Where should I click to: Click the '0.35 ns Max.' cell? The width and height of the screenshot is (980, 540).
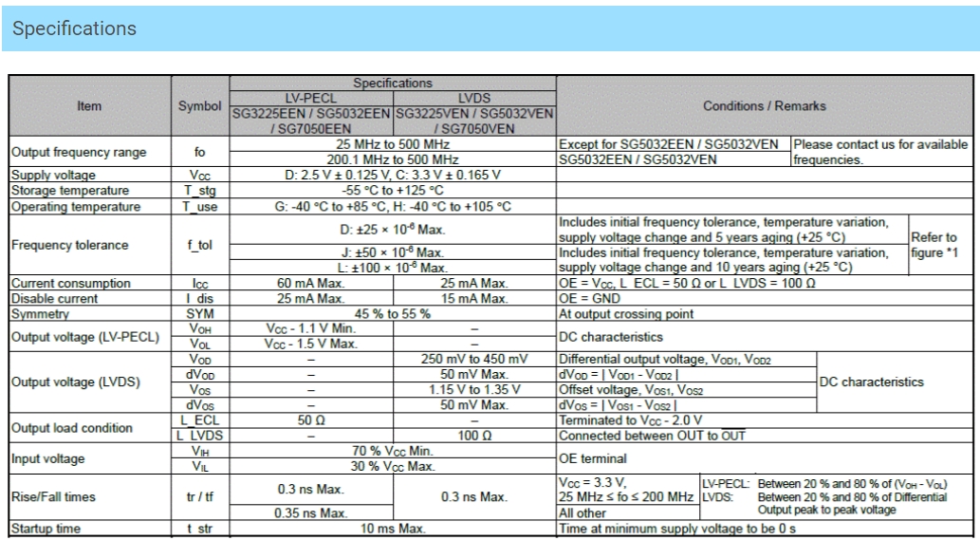coord(310,513)
